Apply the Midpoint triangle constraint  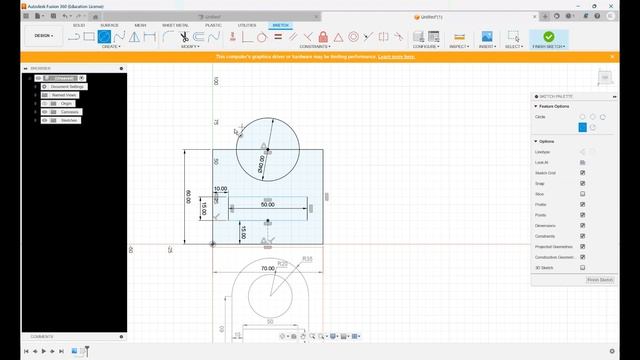[338, 37]
